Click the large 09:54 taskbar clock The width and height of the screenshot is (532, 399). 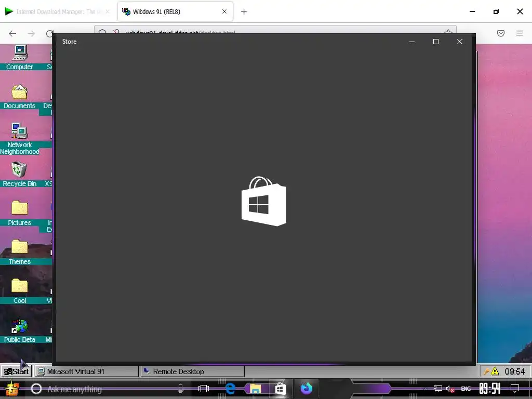(489, 389)
